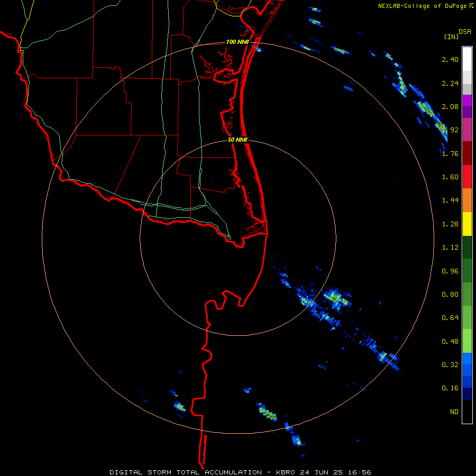
Task: Select the 2.40 legend value
Action: tap(450, 59)
